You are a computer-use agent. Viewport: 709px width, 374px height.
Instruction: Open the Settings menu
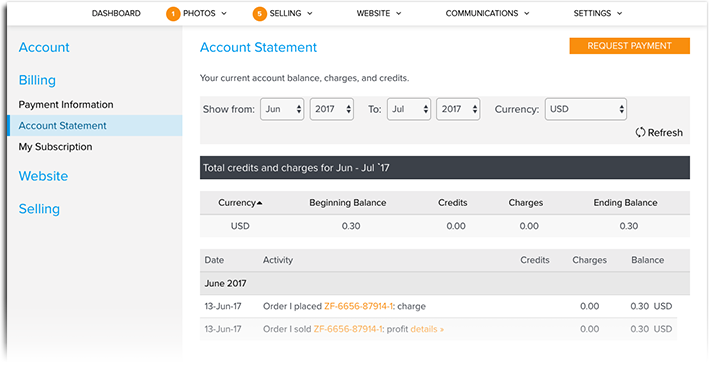tap(592, 13)
